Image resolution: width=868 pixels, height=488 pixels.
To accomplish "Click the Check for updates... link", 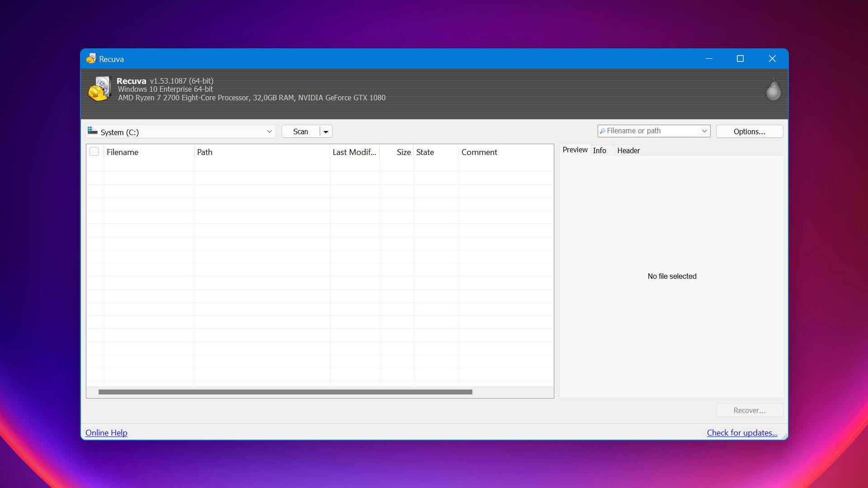I will [742, 433].
